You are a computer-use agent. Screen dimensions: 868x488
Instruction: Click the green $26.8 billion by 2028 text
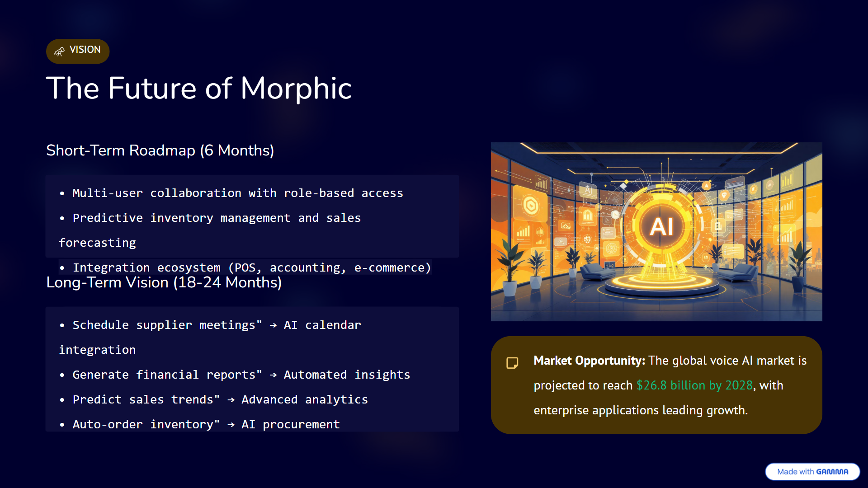click(x=694, y=385)
